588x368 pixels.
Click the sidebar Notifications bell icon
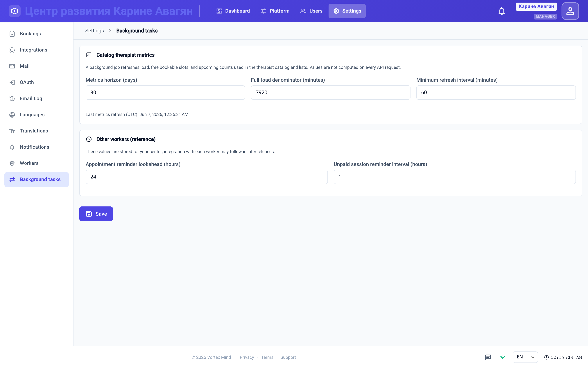click(x=12, y=147)
